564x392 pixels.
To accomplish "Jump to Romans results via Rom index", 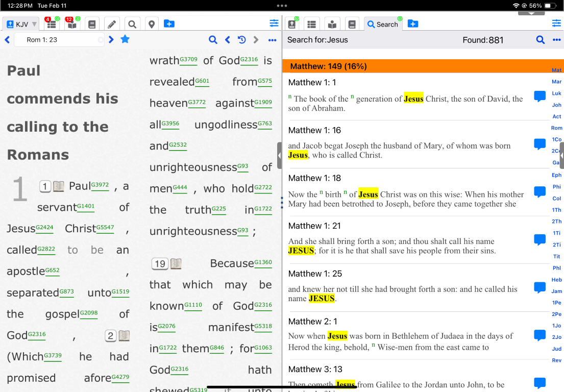I will [556, 128].
